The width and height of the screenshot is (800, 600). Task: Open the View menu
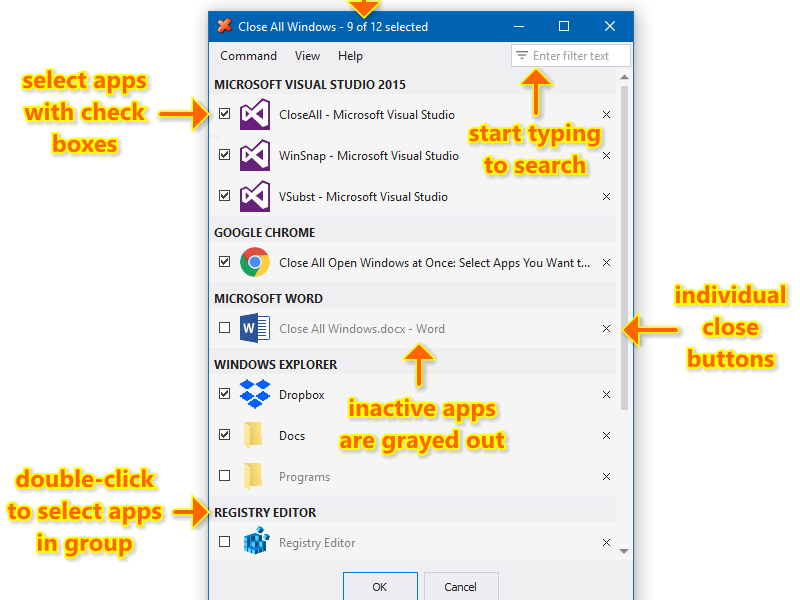(307, 56)
